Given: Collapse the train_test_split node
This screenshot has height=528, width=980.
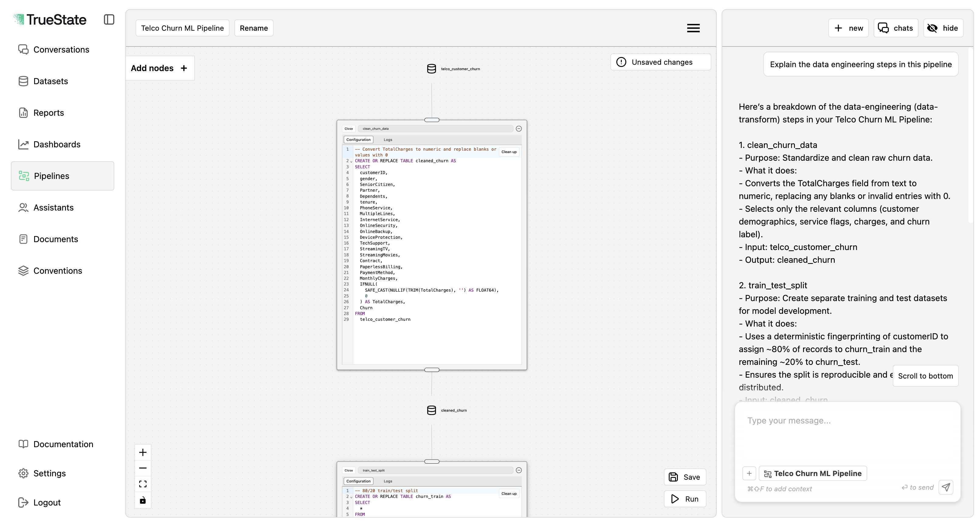Looking at the screenshot, I should tap(519, 470).
